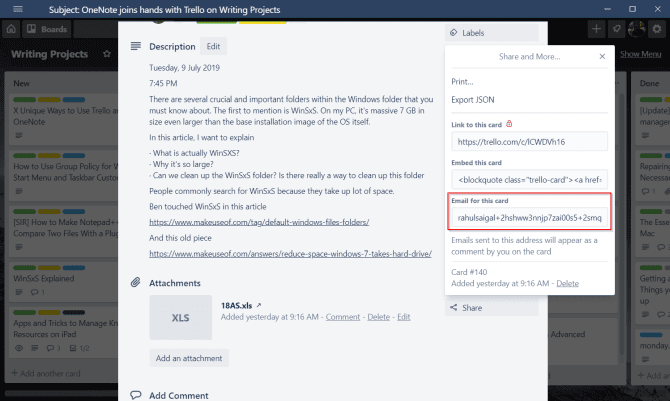Click the red lock icon beside link label
This screenshot has width=670, height=401.
(x=509, y=124)
